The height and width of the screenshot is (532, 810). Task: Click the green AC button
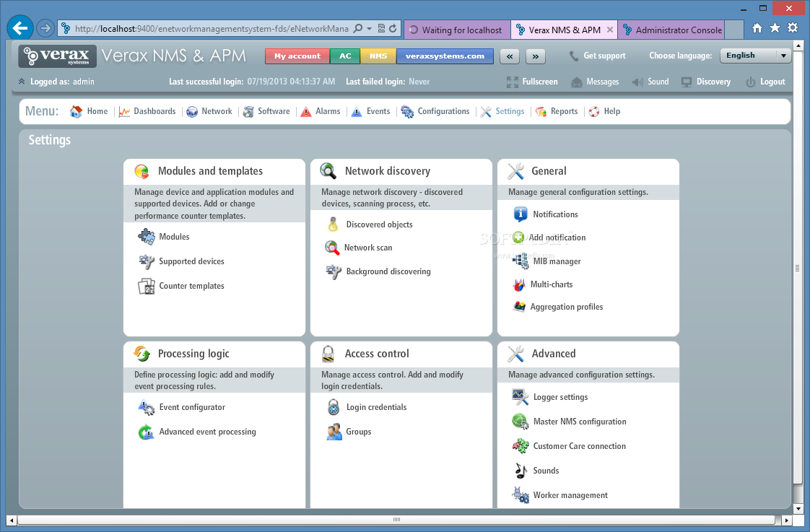click(x=345, y=56)
